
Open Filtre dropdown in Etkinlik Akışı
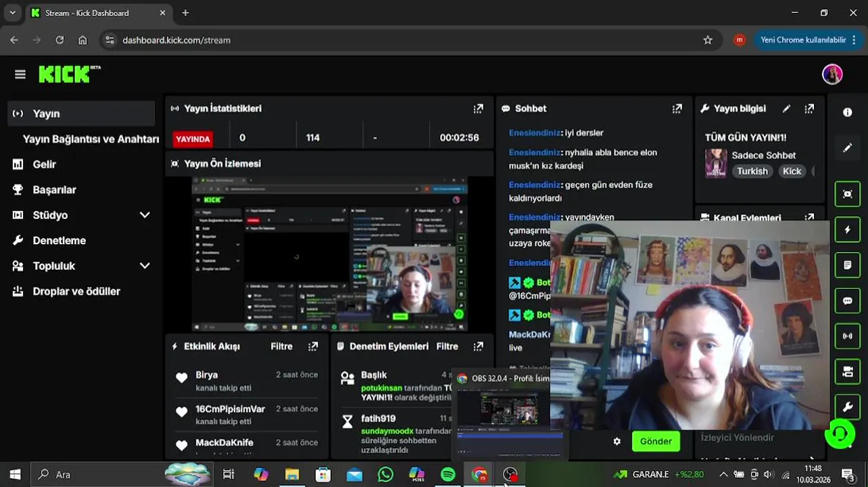(282, 346)
